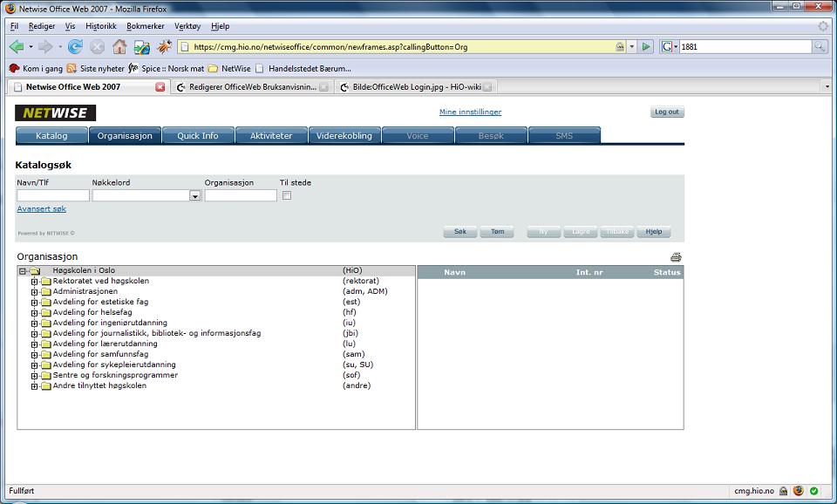Open the Katalog tab
The width and height of the screenshot is (837, 504).
pos(51,136)
